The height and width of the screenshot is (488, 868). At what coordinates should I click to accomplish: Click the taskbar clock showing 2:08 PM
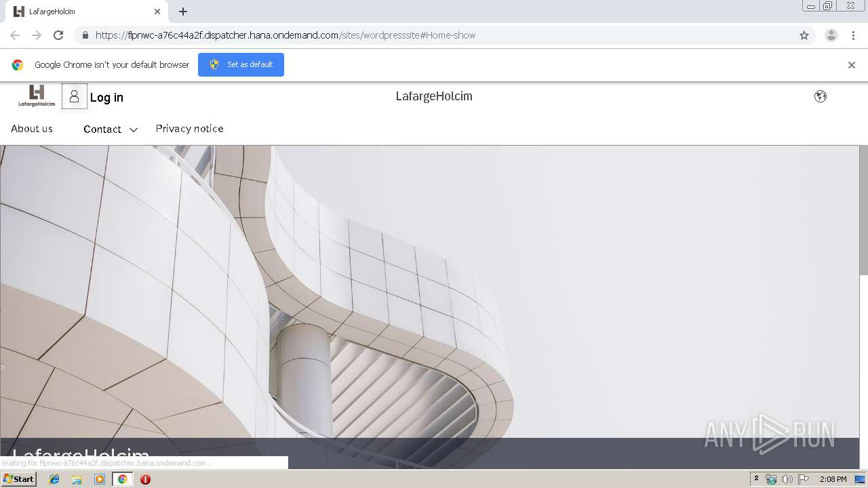click(x=833, y=479)
